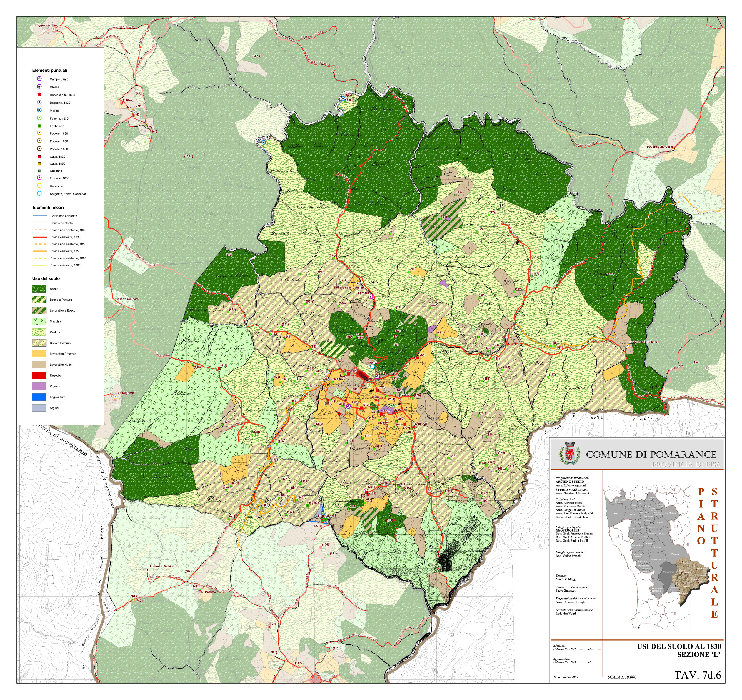Click the TAV. 7d.6 sheet number
Image resolution: width=742 pixels, height=700 pixels.
[x=697, y=675]
